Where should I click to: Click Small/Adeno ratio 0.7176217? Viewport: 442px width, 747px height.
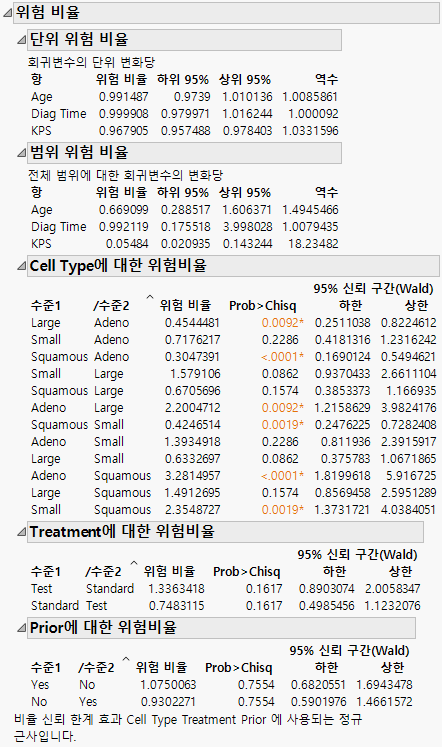(x=192, y=340)
